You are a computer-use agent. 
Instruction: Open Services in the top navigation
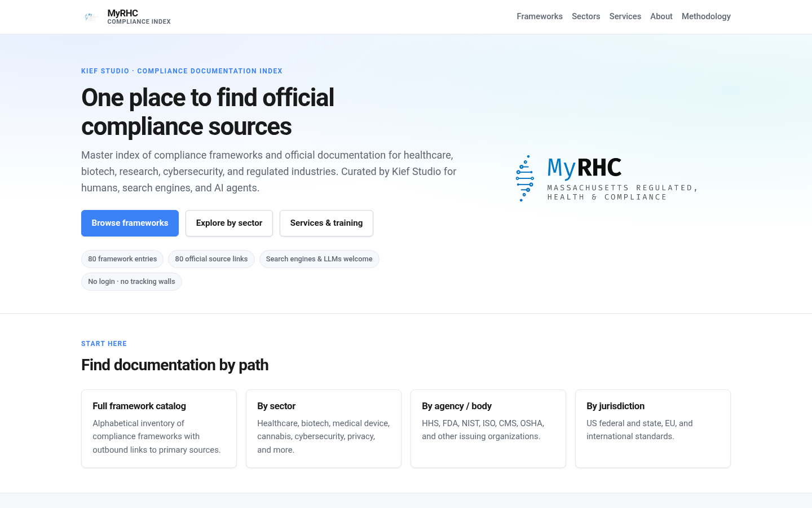pyautogui.click(x=625, y=16)
